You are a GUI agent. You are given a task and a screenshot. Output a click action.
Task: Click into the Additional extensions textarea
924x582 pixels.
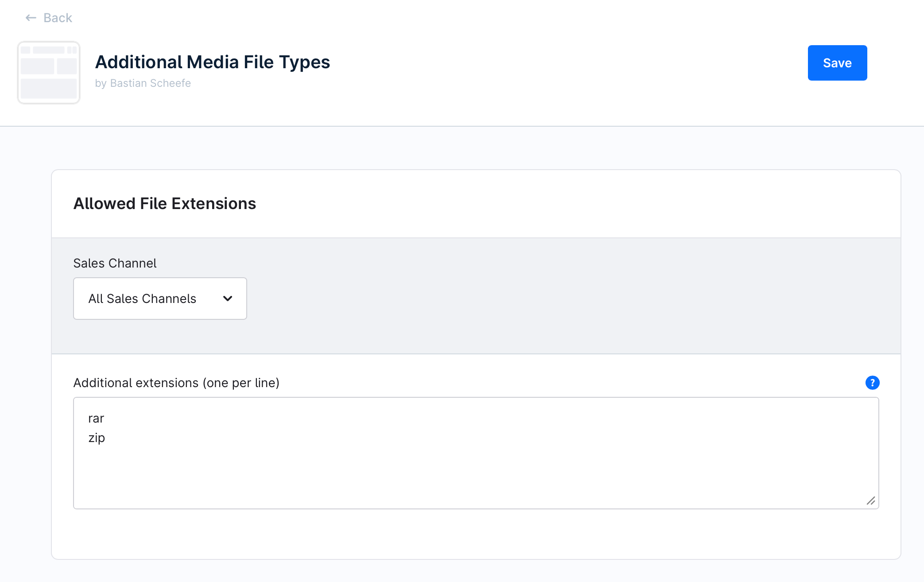point(476,453)
